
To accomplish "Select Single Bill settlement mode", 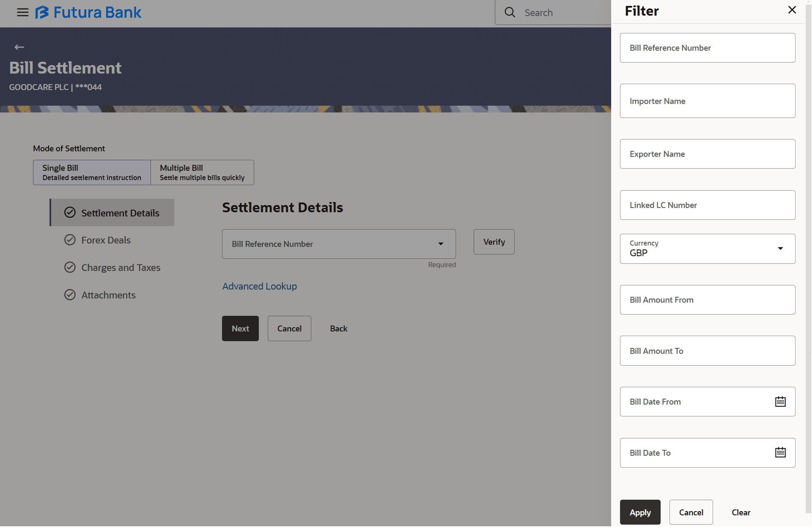I will 92,172.
